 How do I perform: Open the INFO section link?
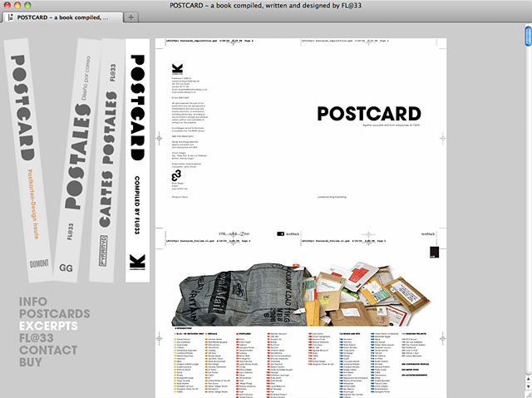pyautogui.click(x=33, y=302)
